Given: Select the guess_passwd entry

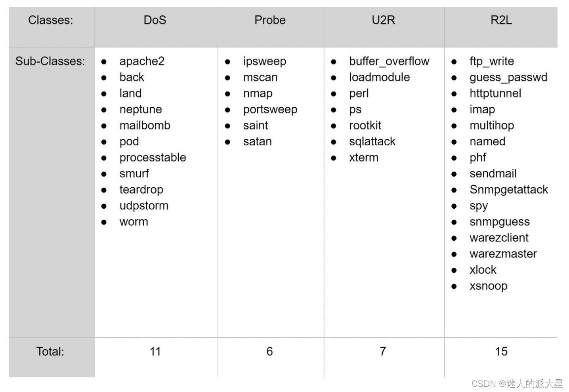Looking at the screenshot, I should 508,78.
